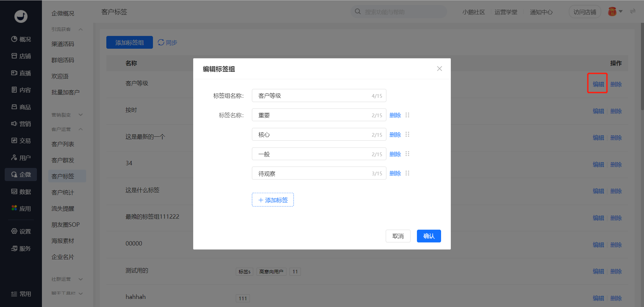Delete the 待观察 tag
644x307 pixels.
395,173
